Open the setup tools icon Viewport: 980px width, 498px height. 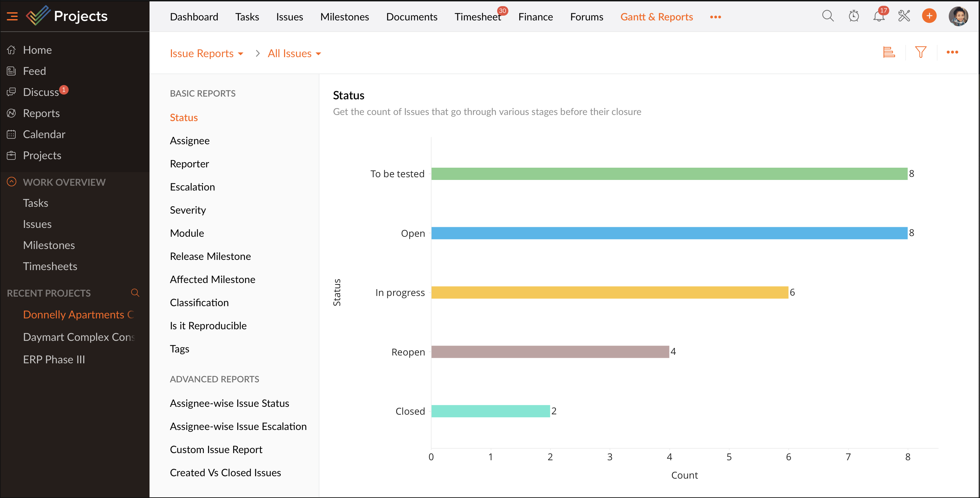pos(904,16)
